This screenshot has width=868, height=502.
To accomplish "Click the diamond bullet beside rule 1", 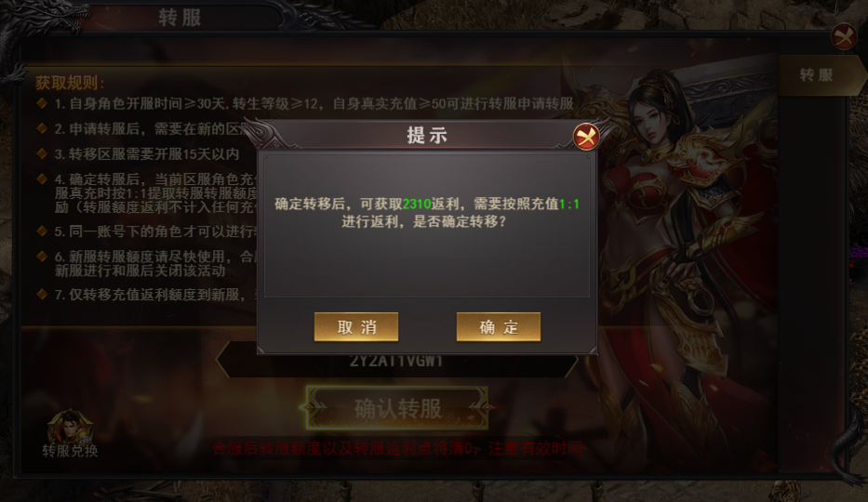I will [42, 103].
